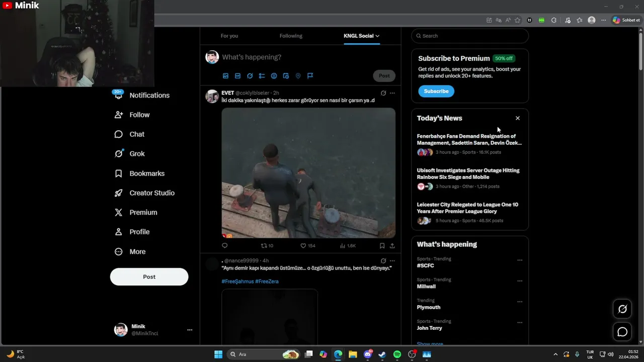Screen dimensions: 644x362
Task: Open Leicester City Relegated news story
Action: pyautogui.click(x=470, y=212)
